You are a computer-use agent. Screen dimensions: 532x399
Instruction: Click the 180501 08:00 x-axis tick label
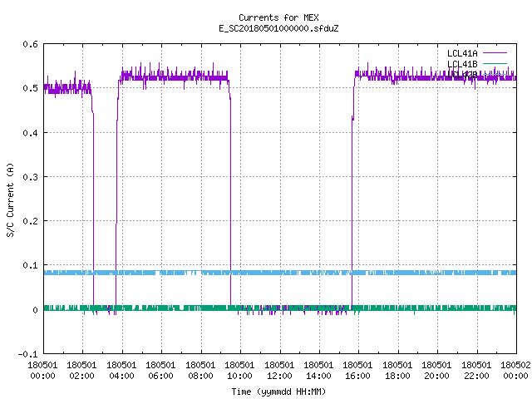pyautogui.click(x=200, y=371)
